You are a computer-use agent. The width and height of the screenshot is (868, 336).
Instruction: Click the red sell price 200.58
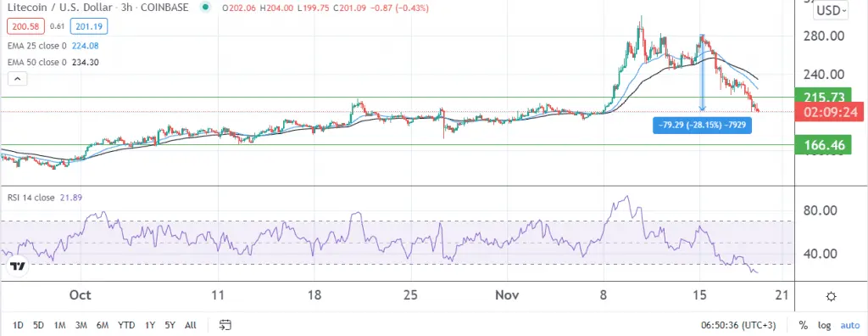pyautogui.click(x=26, y=26)
